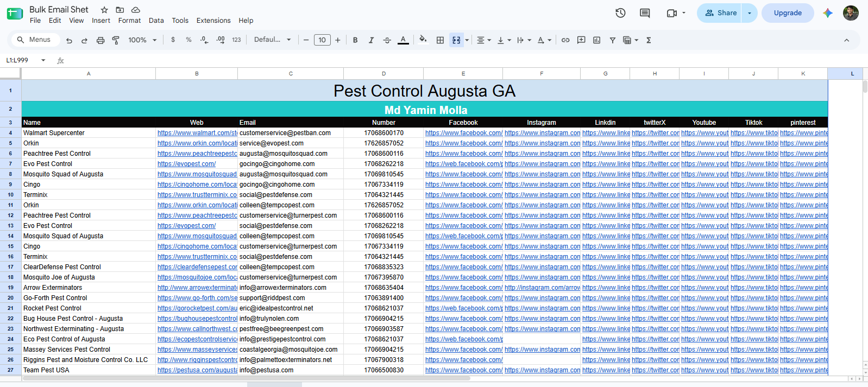Click the font size field
This screenshot has height=387, width=868.
coord(322,40)
